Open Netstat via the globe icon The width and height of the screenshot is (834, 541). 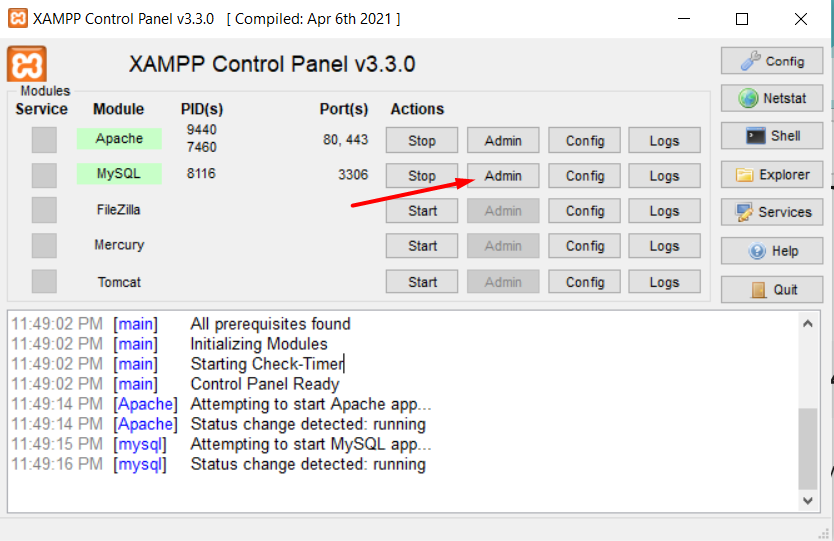772,98
